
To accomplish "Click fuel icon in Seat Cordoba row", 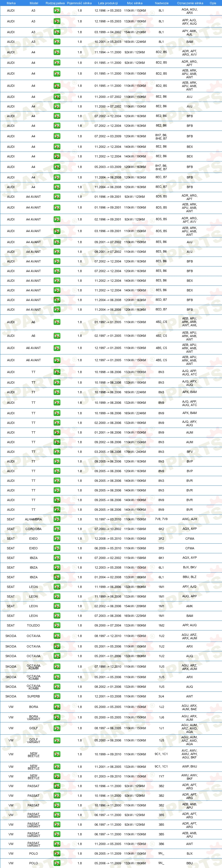I will point(57,529).
